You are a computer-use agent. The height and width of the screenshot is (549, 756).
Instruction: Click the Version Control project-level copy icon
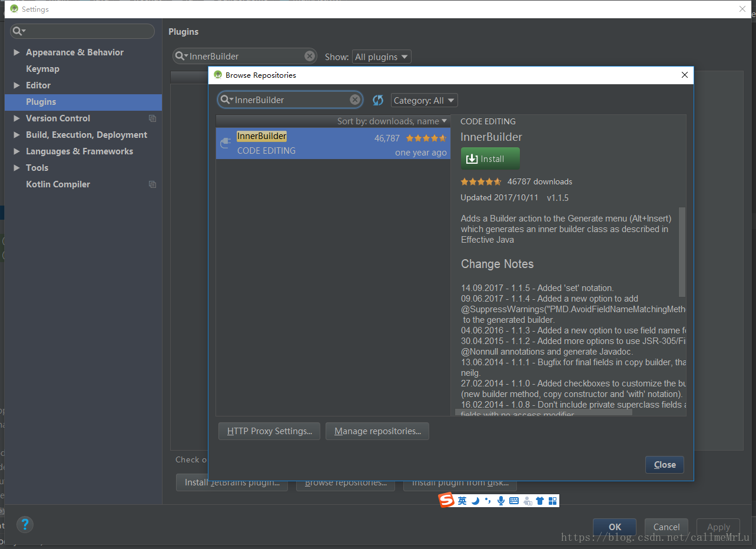[x=152, y=118]
